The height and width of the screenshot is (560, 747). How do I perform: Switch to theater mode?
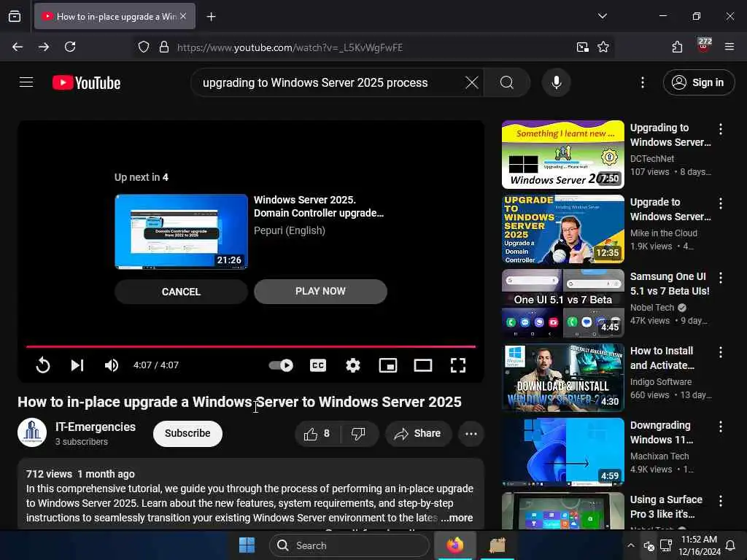423,365
